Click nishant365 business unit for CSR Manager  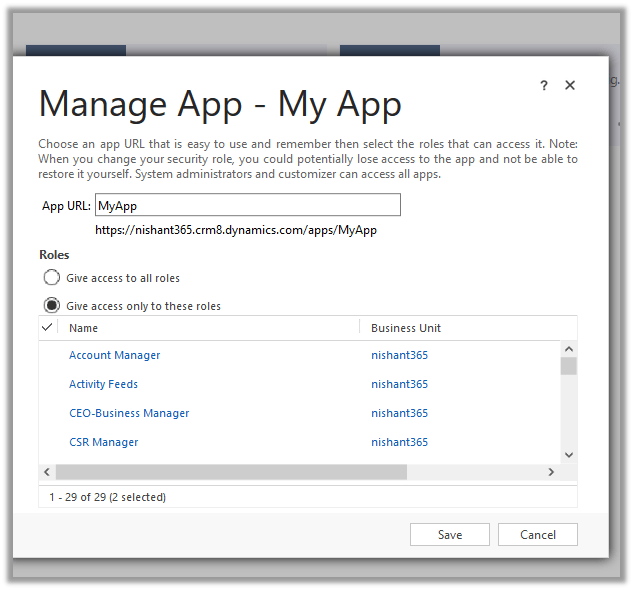click(x=399, y=442)
